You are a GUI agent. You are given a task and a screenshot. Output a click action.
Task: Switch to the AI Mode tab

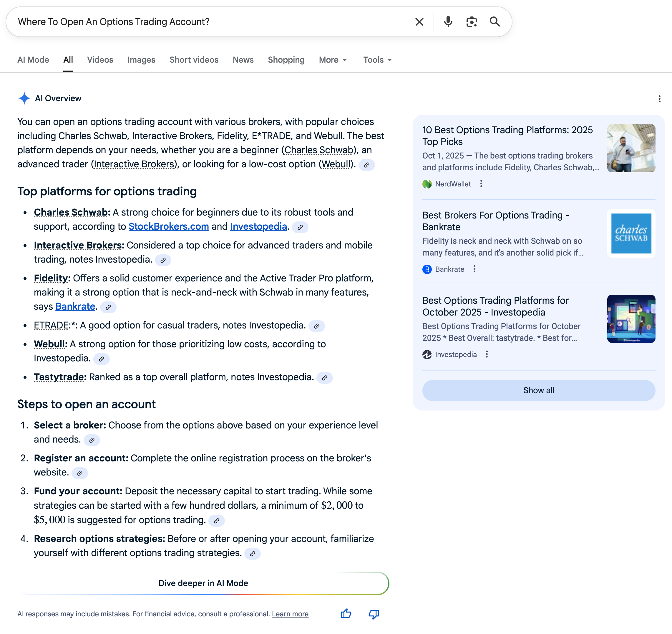coord(33,60)
